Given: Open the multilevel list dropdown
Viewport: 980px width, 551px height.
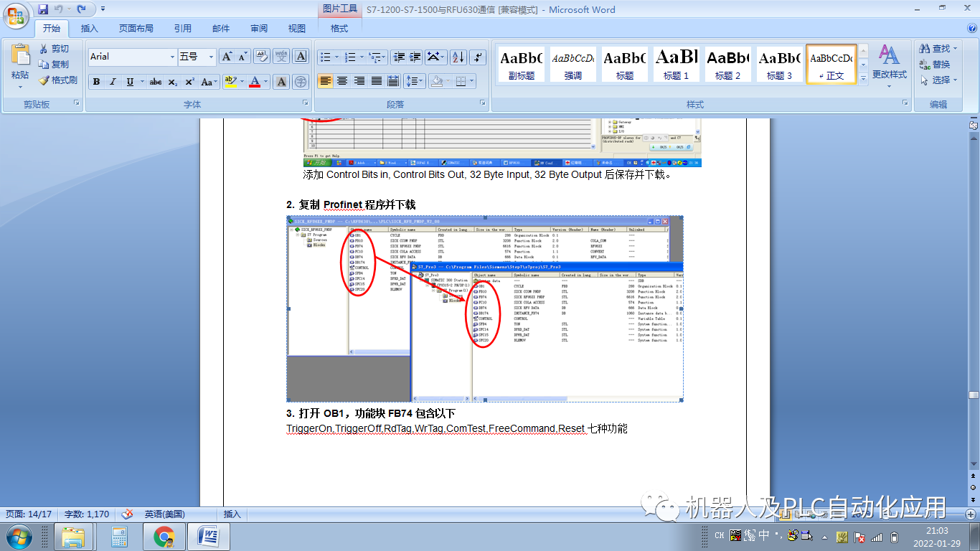Looking at the screenshot, I should (x=385, y=57).
